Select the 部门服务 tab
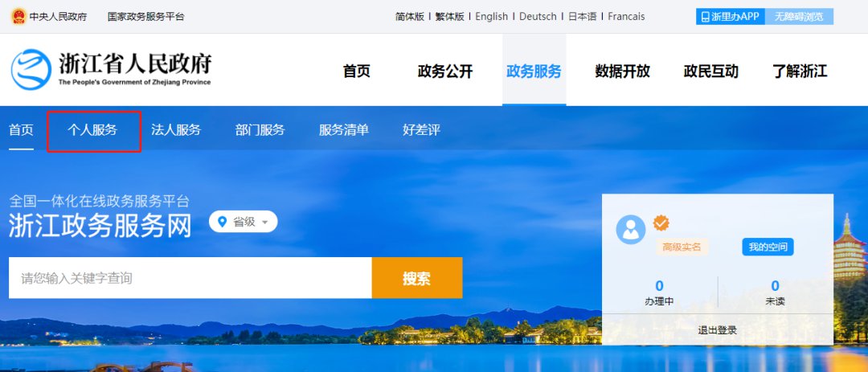The width and height of the screenshot is (868, 372). pos(260,131)
